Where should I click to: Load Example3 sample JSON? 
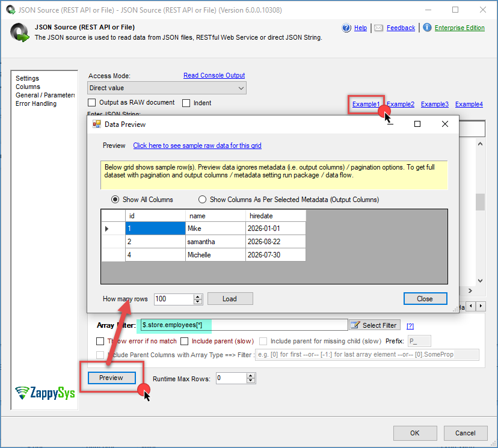[x=435, y=104]
